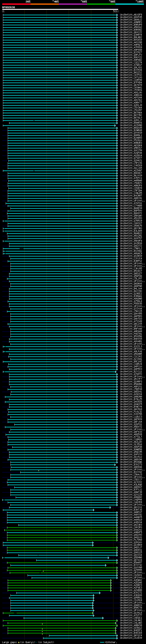Click UniRef100_Q9LXG1 label

point(131,67)
